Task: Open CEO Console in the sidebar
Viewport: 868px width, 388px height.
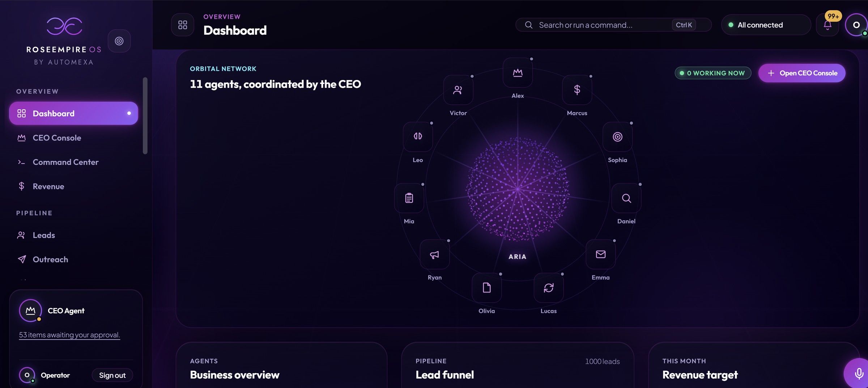Action: tap(74, 138)
